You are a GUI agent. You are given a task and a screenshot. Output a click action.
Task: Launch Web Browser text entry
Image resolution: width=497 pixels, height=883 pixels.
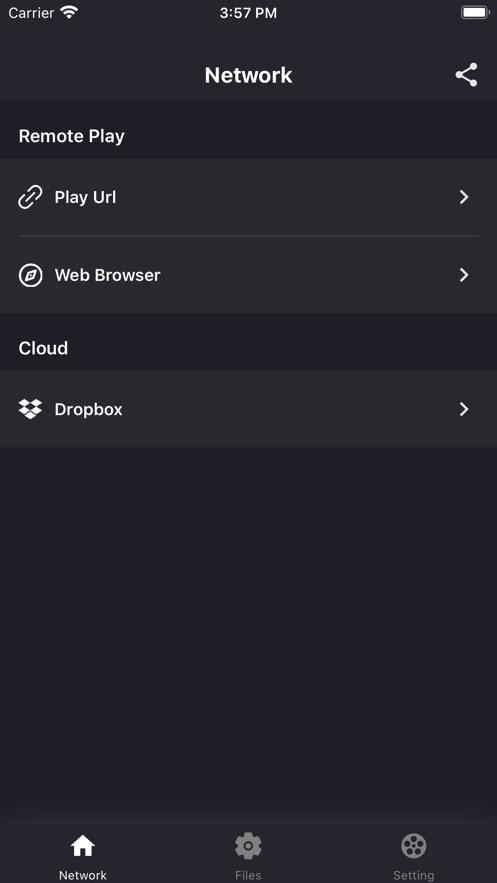click(108, 275)
